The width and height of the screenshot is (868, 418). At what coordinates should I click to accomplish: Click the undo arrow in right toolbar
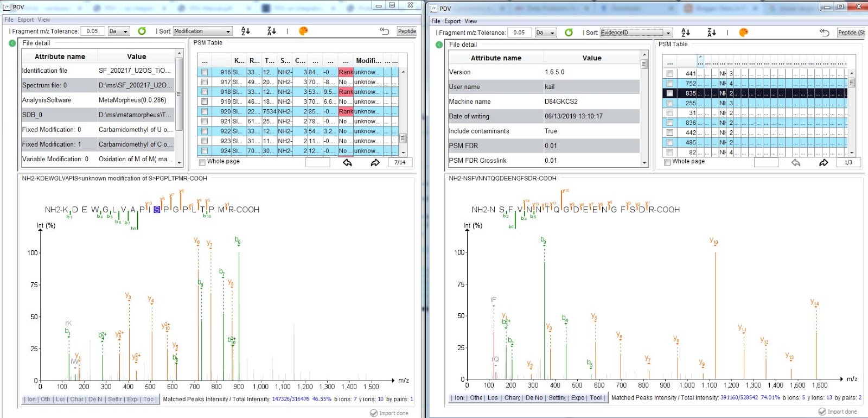click(x=824, y=33)
